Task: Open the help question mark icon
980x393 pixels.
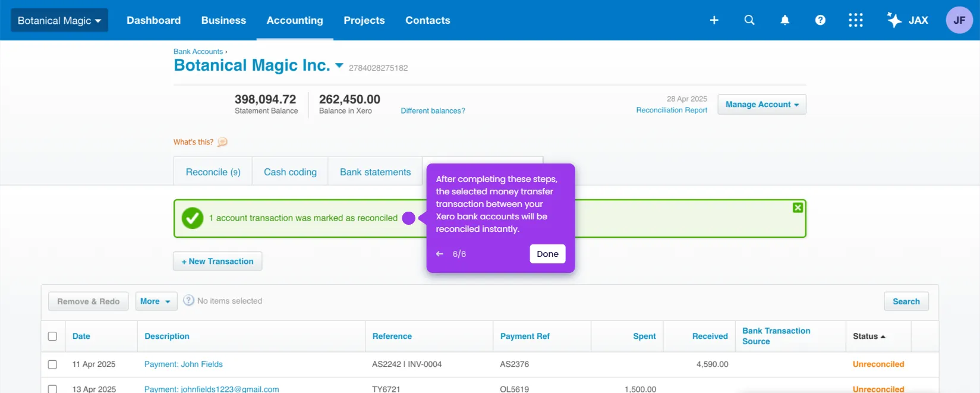Action: click(820, 20)
